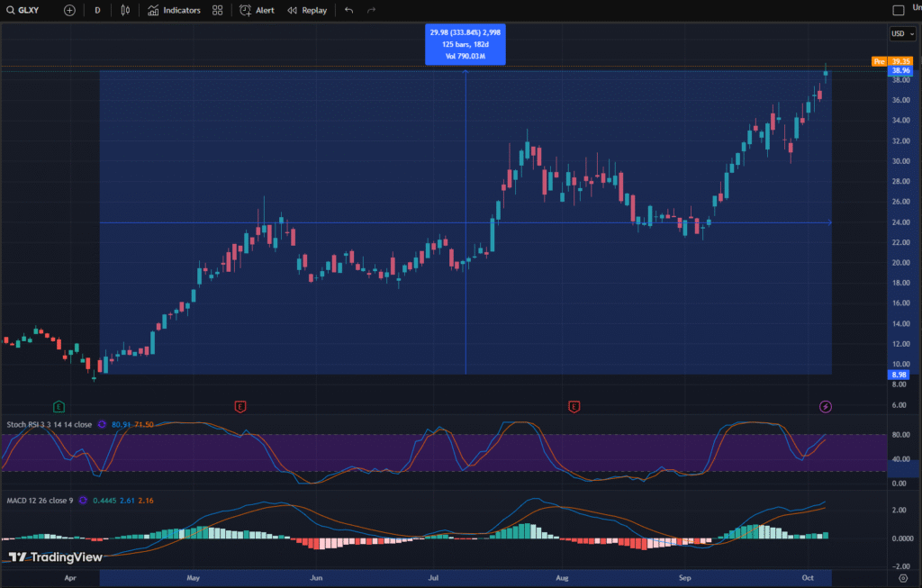Create a new price Alert
Screen dimensions: 922x588
257,10
